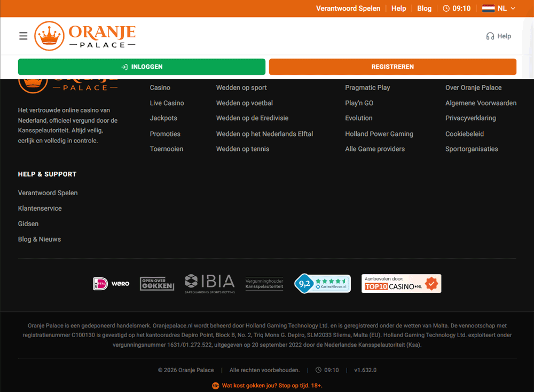
Task: Open the Cookiebeleid link
Action: (x=465, y=134)
